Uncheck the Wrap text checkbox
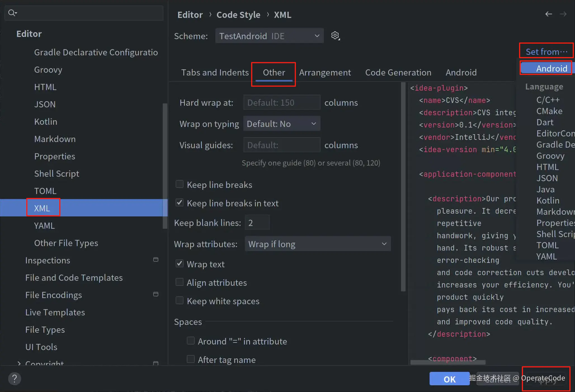575x392 pixels. click(180, 264)
